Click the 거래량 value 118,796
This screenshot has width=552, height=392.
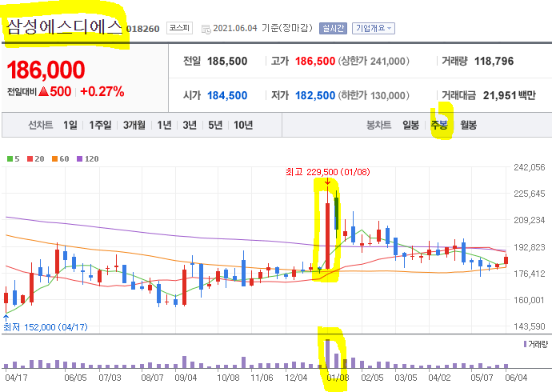tap(494, 62)
